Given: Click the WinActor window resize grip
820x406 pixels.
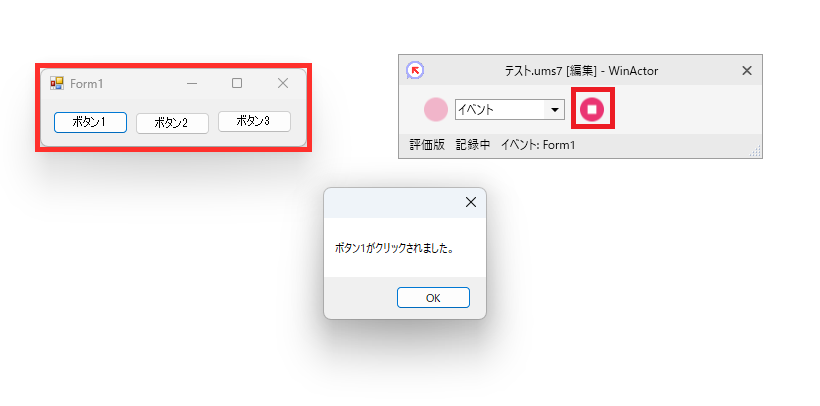Looking at the screenshot, I should 756,152.
